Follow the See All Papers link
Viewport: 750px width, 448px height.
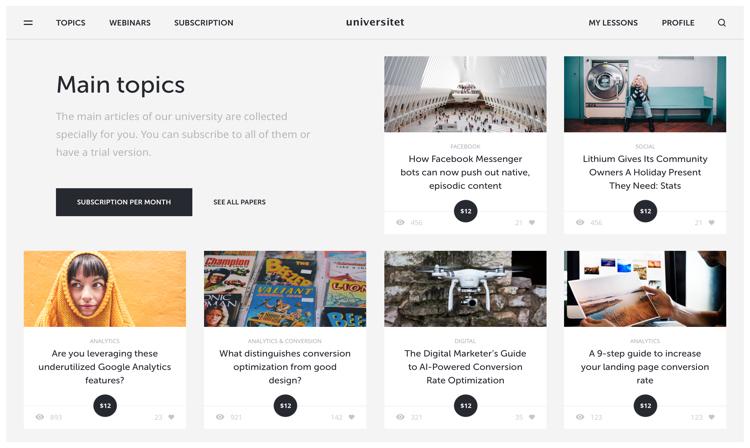[x=240, y=202]
